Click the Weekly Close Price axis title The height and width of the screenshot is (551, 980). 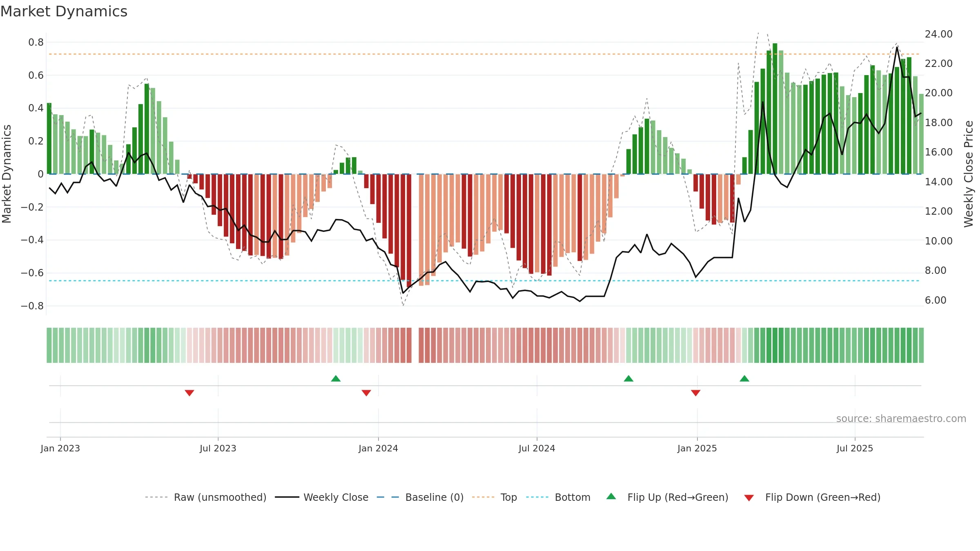(969, 174)
